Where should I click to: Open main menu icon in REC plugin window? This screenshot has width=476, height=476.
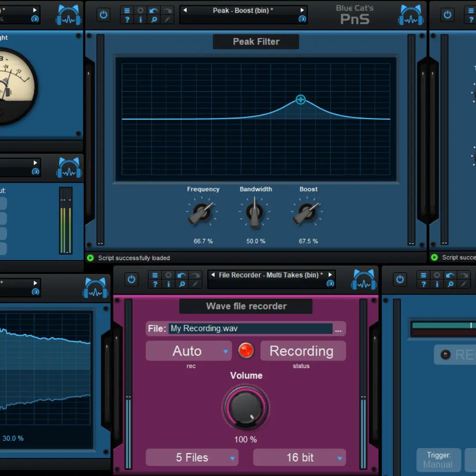tap(423, 275)
